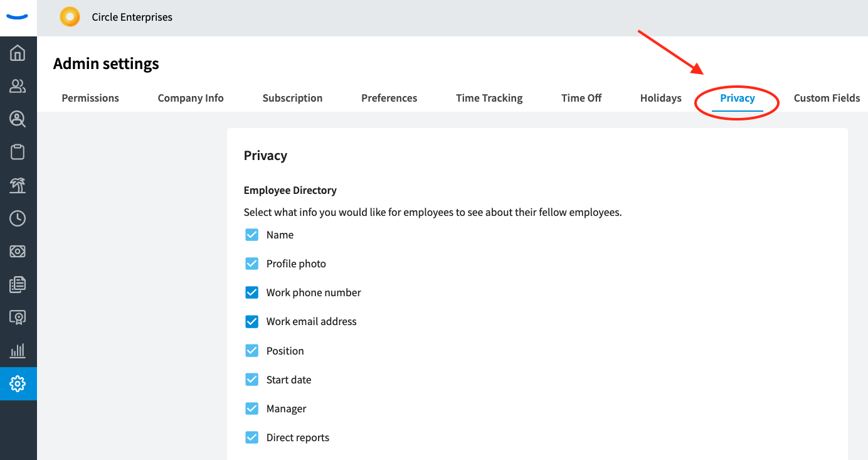The width and height of the screenshot is (868, 460).
Task: Uncheck the Manager checkbox
Action: (251, 409)
